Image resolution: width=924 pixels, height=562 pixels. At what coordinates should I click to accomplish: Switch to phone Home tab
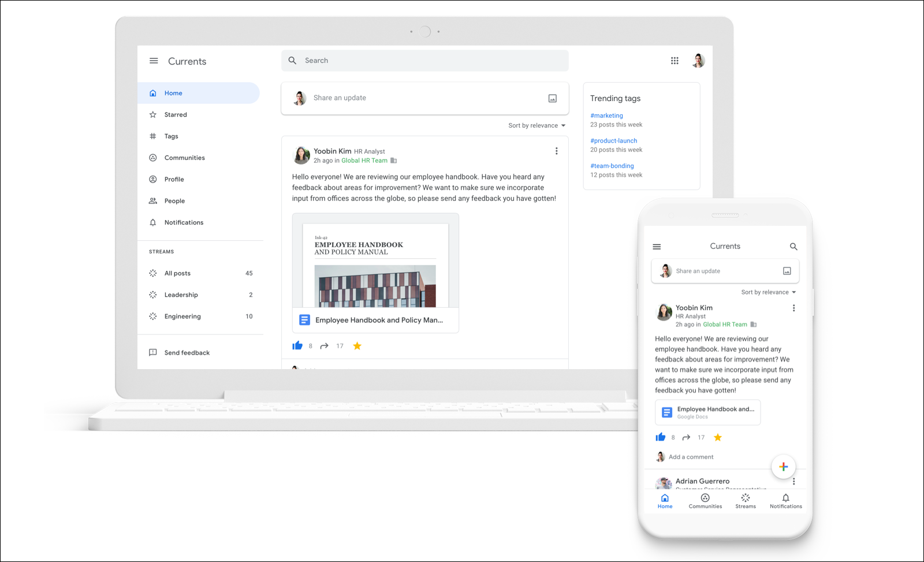665,501
